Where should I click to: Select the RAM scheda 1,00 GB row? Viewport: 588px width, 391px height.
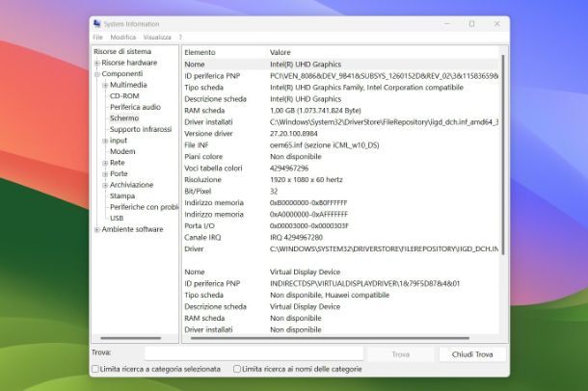(x=340, y=111)
